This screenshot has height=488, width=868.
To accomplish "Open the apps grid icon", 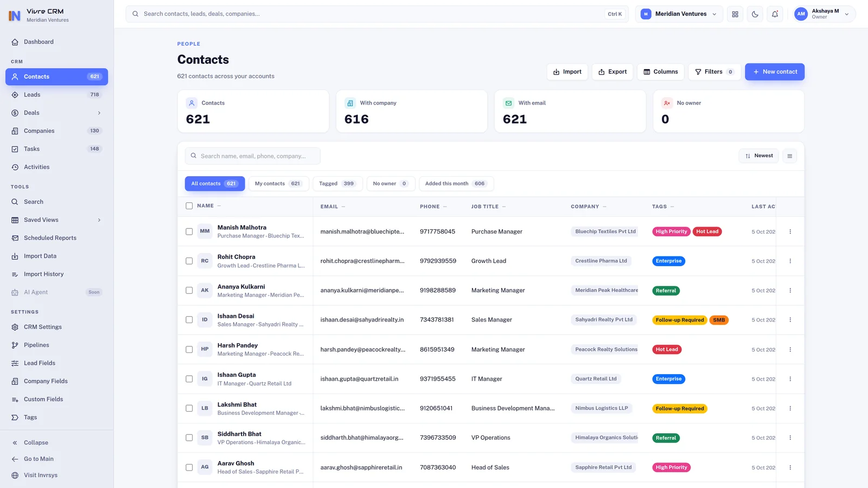I will tap(735, 14).
